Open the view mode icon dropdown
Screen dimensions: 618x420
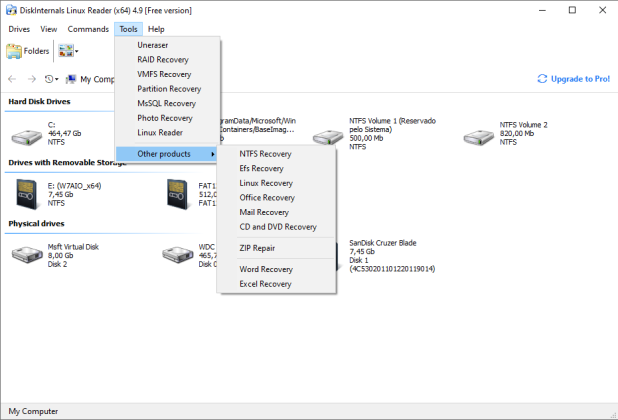pos(68,51)
